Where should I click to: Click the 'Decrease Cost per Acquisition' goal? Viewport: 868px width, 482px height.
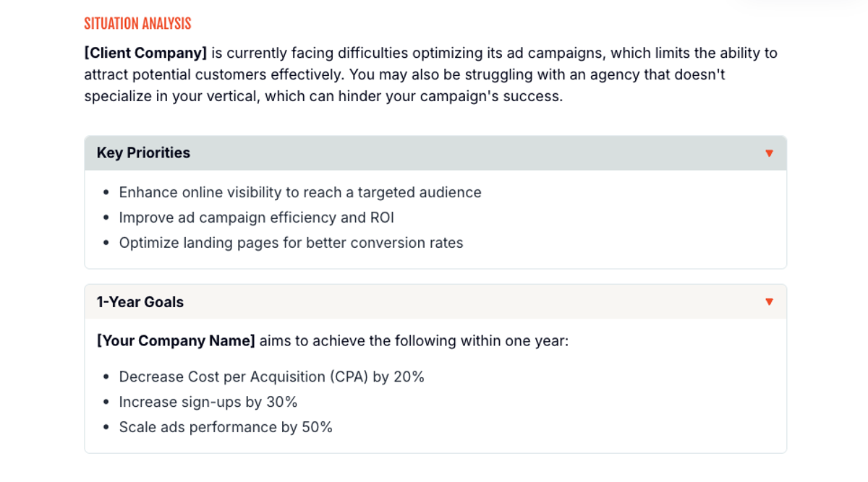coord(271,376)
